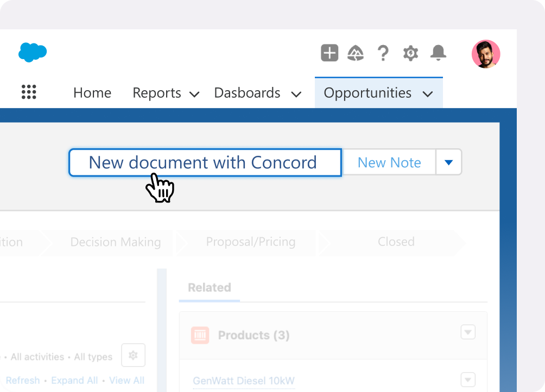Open the App Launcher dots grid
This screenshot has height=392, width=545.
[29, 92]
